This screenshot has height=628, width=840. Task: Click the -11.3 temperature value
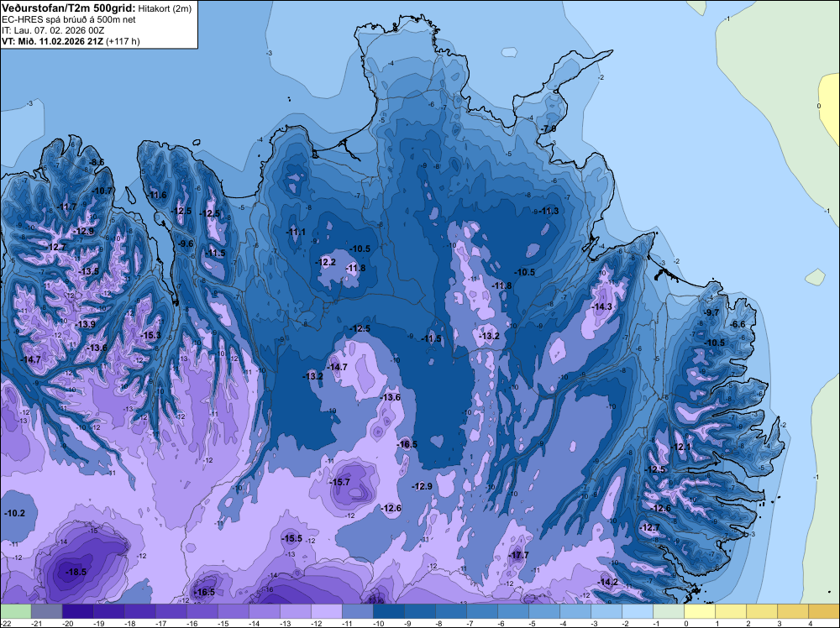click(549, 211)
